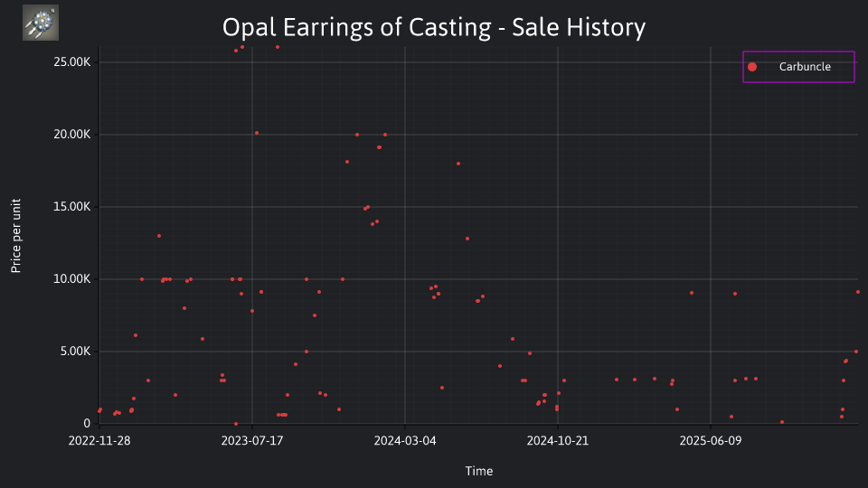Select the 18K sale point after 2024-03-04

point(458,164)
